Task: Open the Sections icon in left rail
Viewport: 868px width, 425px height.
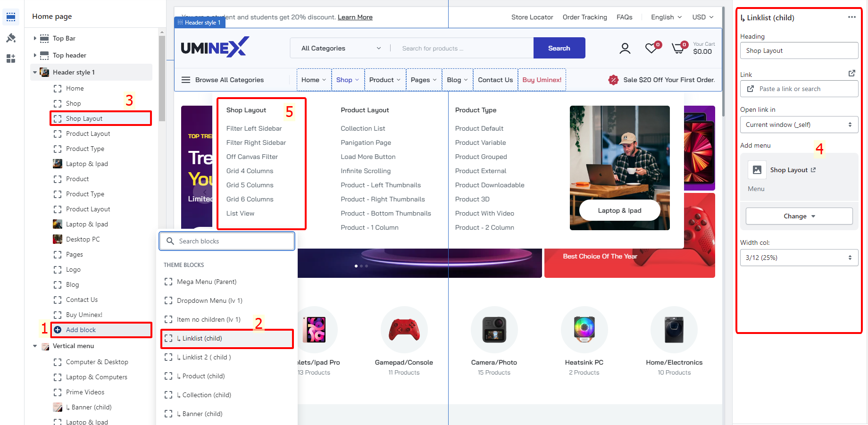Action: tap(11, 17)
